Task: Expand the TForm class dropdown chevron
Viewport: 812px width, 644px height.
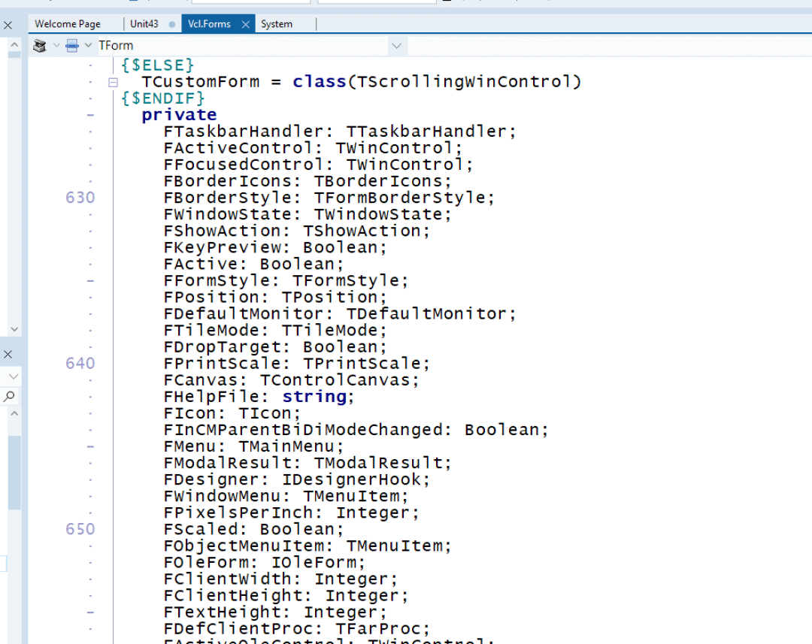Action: click(x=397, y=46)
